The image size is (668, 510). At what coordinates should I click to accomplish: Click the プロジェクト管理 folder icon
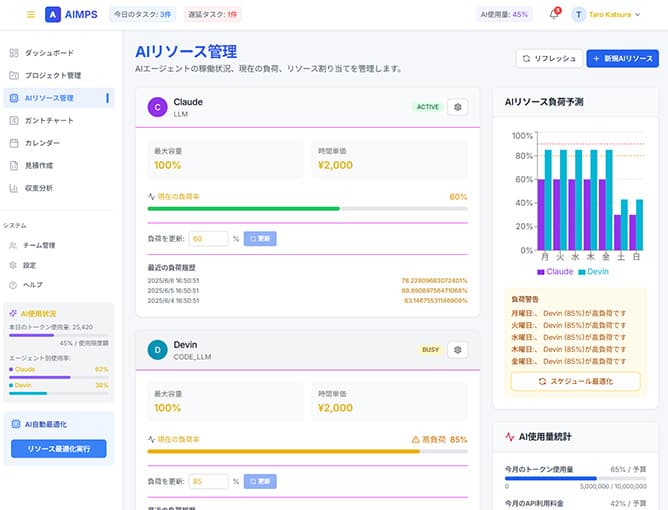point(14,75)
